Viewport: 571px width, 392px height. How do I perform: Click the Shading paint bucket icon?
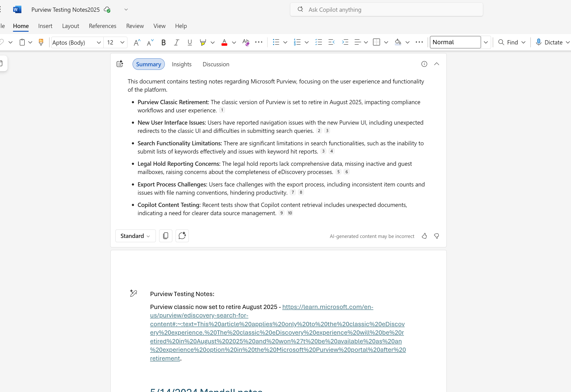click(398, 42)
